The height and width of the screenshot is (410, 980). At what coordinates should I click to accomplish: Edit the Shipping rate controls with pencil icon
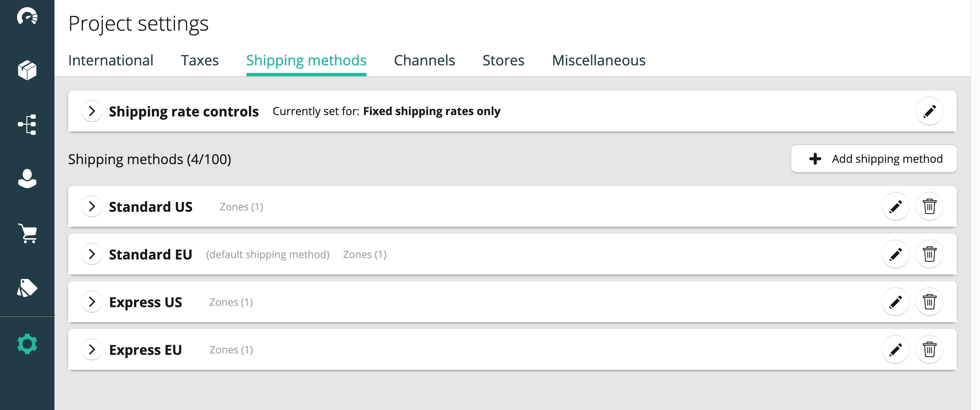[929, 111]
